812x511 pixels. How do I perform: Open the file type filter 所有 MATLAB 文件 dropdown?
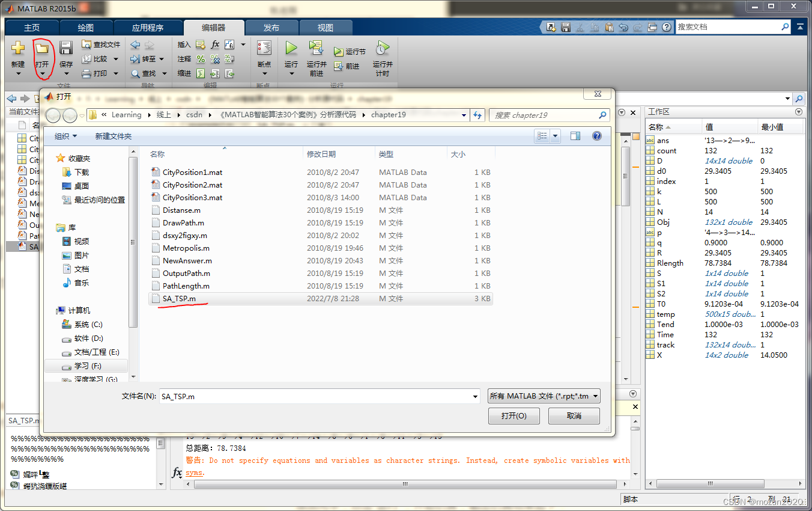point(544,396)
